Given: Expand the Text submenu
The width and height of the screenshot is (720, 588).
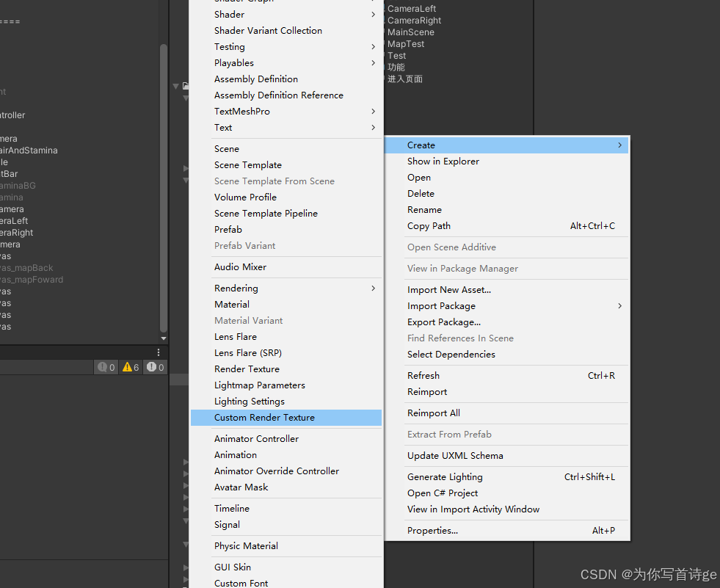Looking at the screenshot, I should tap(286, 128).
